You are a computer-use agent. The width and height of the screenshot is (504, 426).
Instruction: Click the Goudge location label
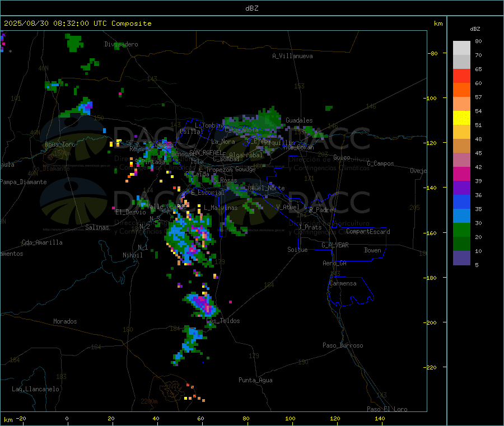tap(245, 169)
